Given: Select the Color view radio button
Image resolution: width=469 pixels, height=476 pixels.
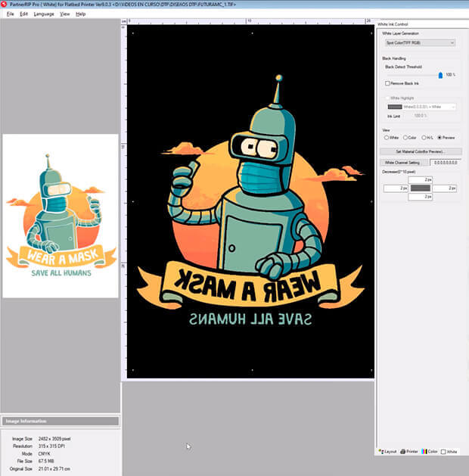Looking at the screenshot, I should point(405,138).
